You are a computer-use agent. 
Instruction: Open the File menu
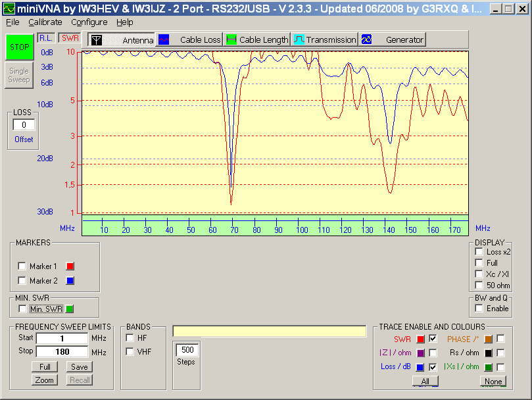tap(12, 22)
